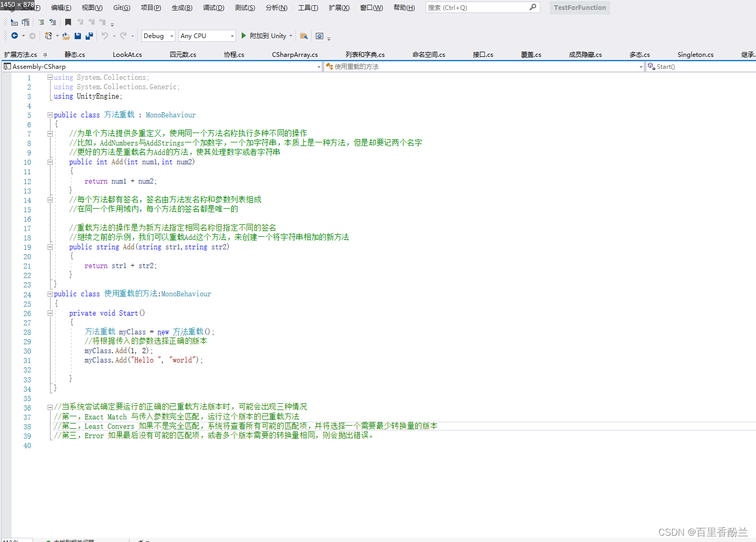Click the redo icon
The height and width of the screenshot is (542, 756).
pos(123,35)
